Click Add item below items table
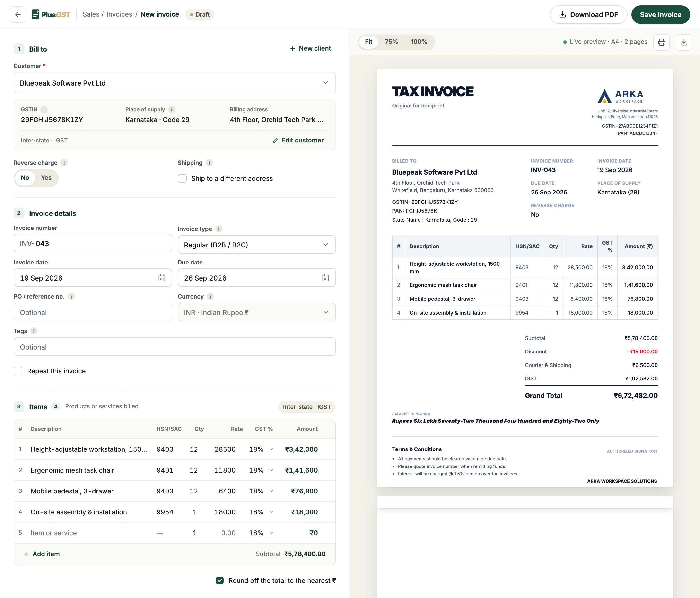Viewport: 700px width, 598px height. (x=42, y=554)
